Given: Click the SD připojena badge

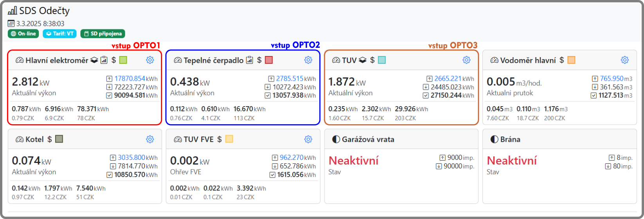Looking at the screenshot, I should pos(103,34).
